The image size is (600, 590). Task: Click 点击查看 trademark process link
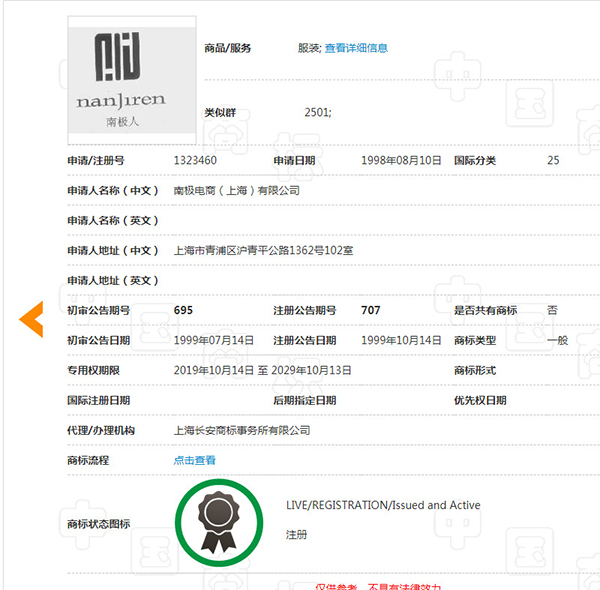coord(194,460)
